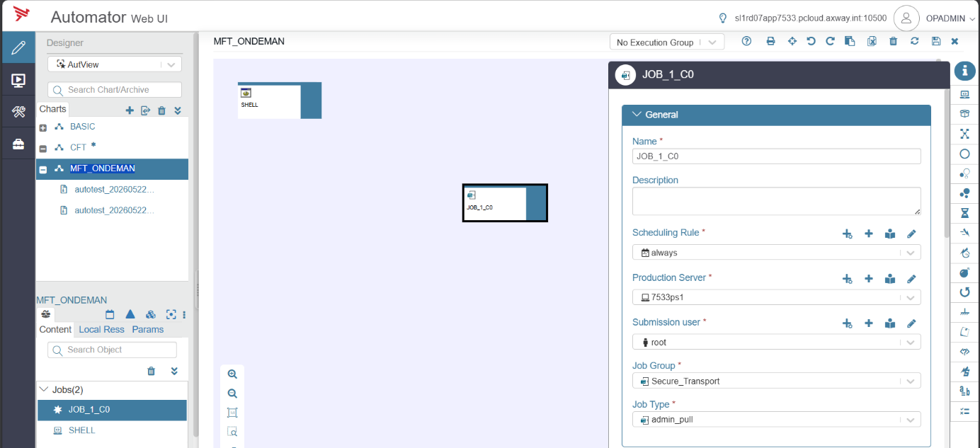Click the undo arrow icon
Viewport: 980px width, 448px height.
(x=811, y=41)
